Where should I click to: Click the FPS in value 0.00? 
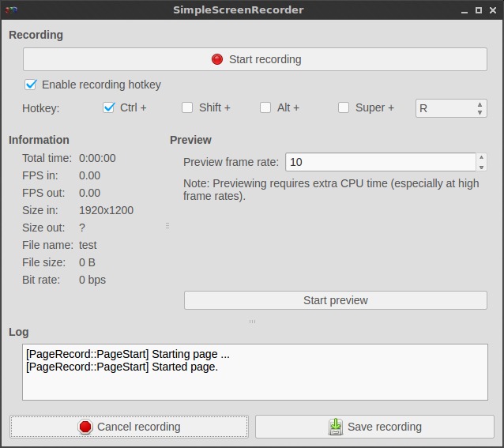[x=90, y=175]
